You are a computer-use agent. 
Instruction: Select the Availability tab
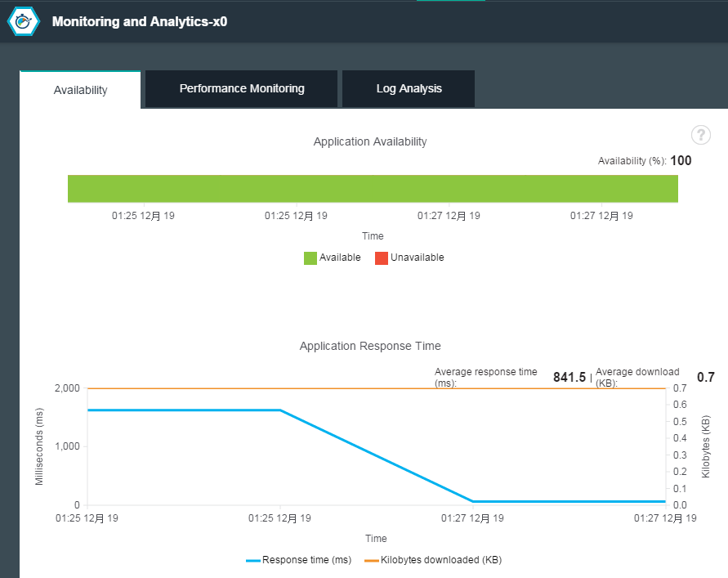point(80,90)
